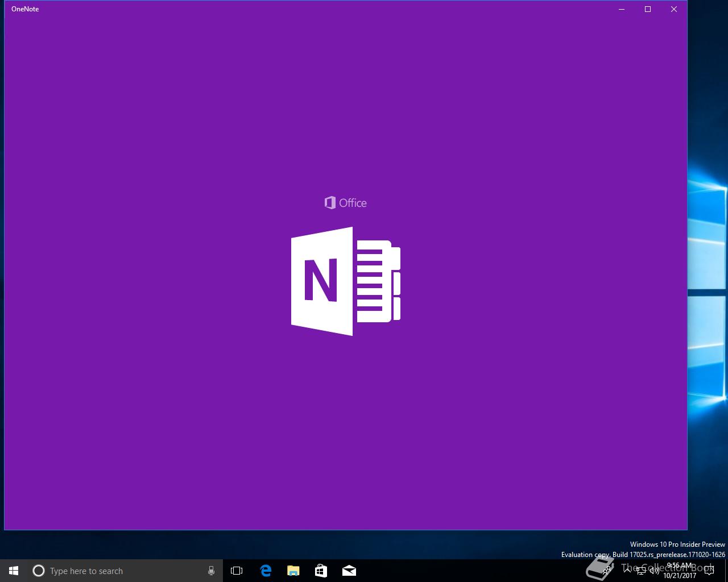Open the clock showing 10/21/2017
Viewport: 728px width, 582px height.
[x=680, y=571]
